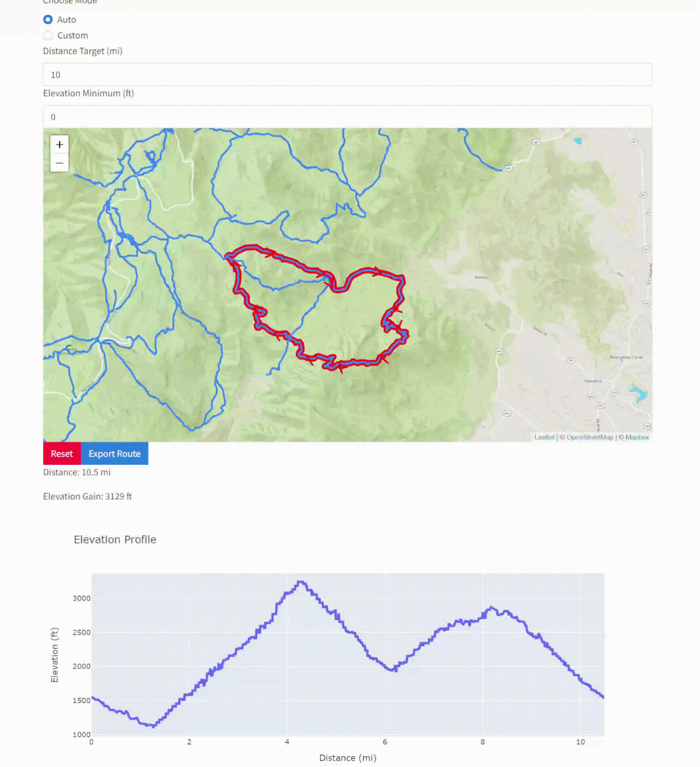Select the Custom mode radio button

pos(48,35)
